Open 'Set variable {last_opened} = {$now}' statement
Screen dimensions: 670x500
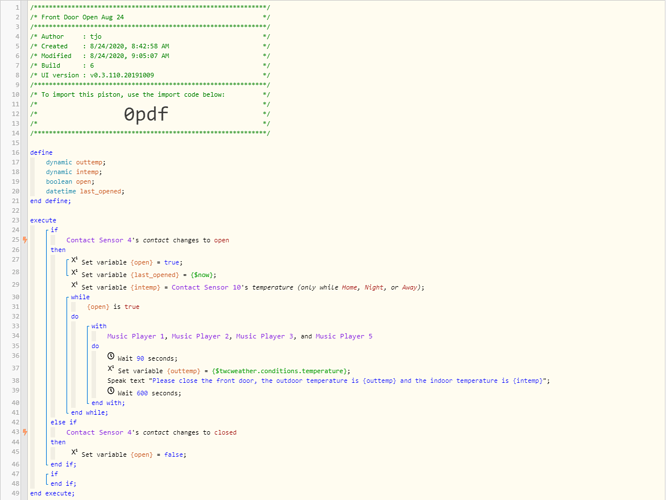click(x=149, y=275)
